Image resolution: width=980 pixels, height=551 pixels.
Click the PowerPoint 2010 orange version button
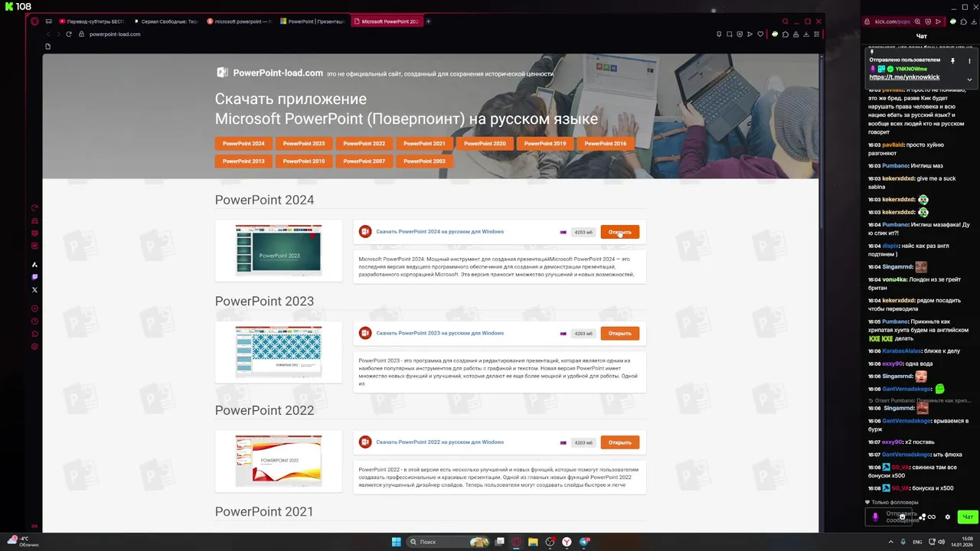pos(304,161)
